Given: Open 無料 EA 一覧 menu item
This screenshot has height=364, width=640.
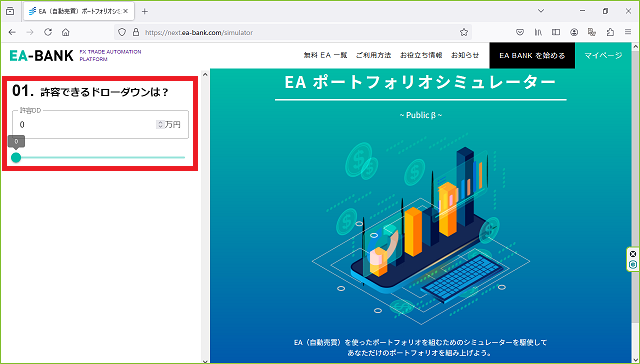Looking at the screenshot, I should coord(325,55).
